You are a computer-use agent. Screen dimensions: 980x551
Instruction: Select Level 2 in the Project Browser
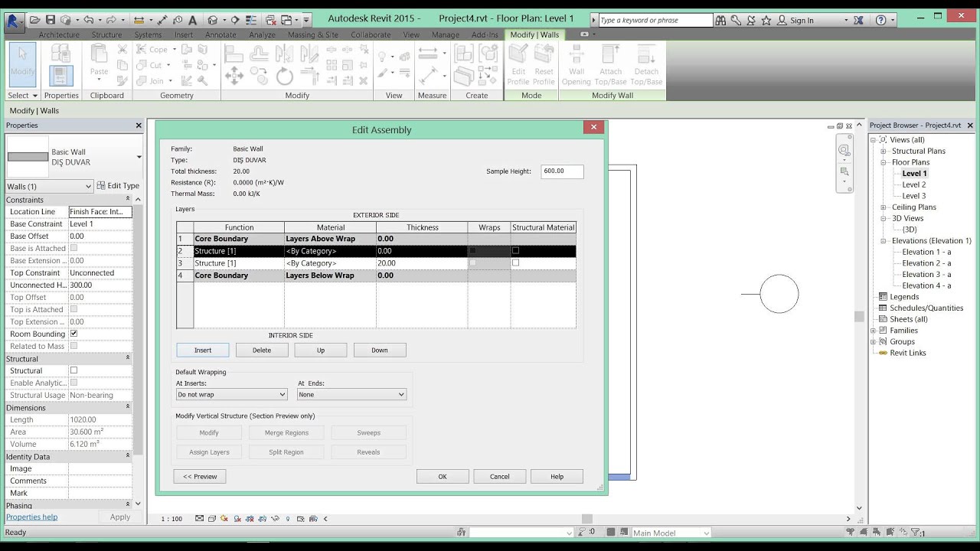913,184
